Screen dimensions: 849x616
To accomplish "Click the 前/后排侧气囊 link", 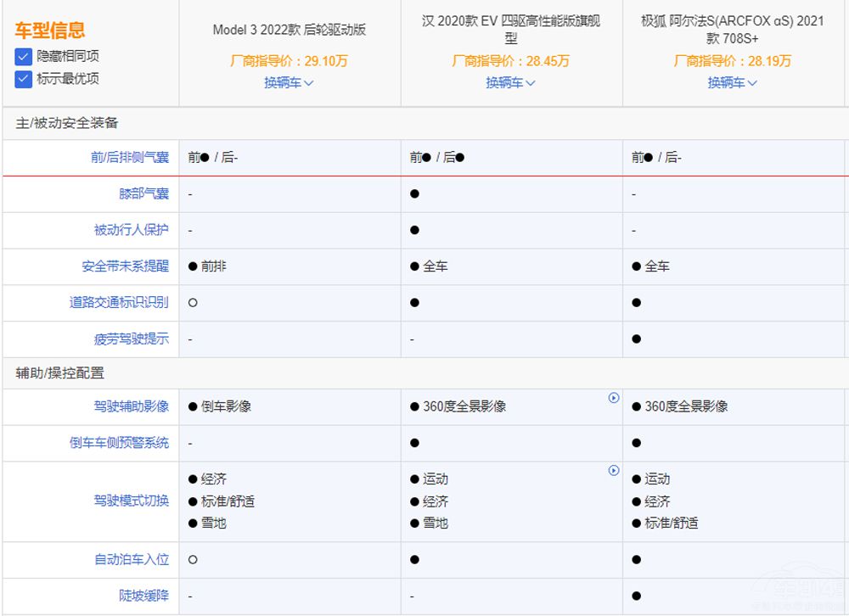I will [130, 158].
